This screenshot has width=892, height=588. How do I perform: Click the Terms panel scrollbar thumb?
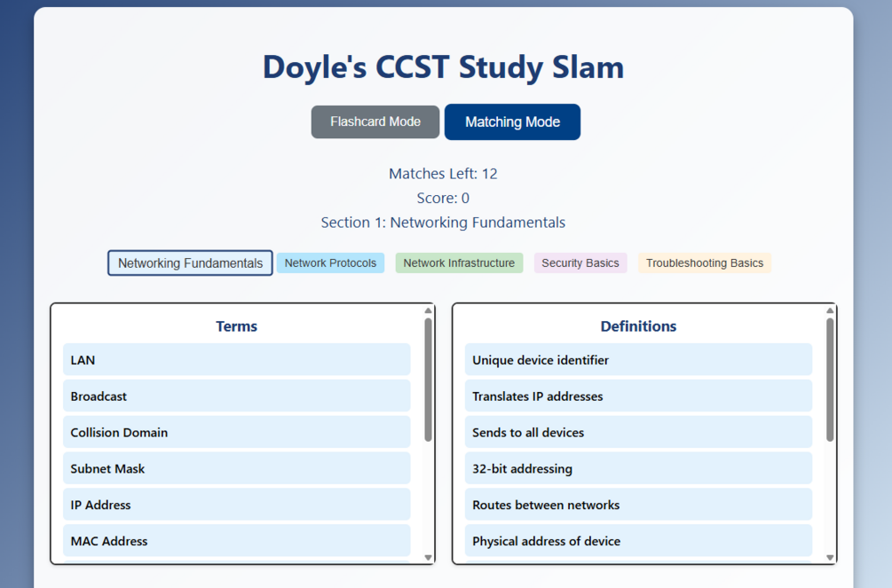point(429,380)
